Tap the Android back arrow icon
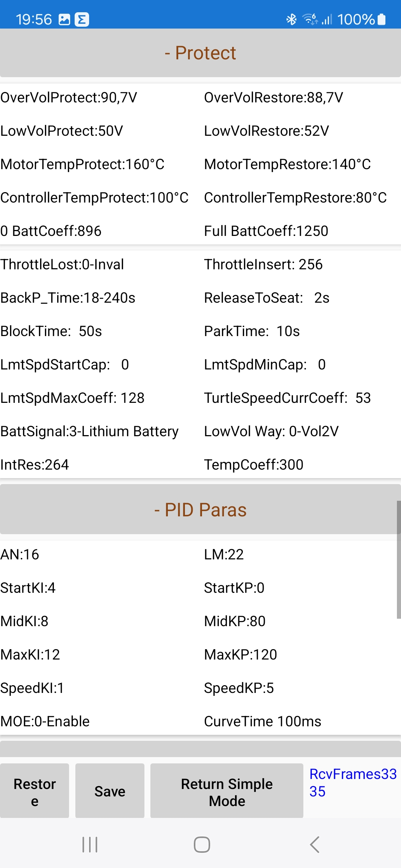Image resolution: width=401 pixels, height=868 pixels. tap(314, 845)
